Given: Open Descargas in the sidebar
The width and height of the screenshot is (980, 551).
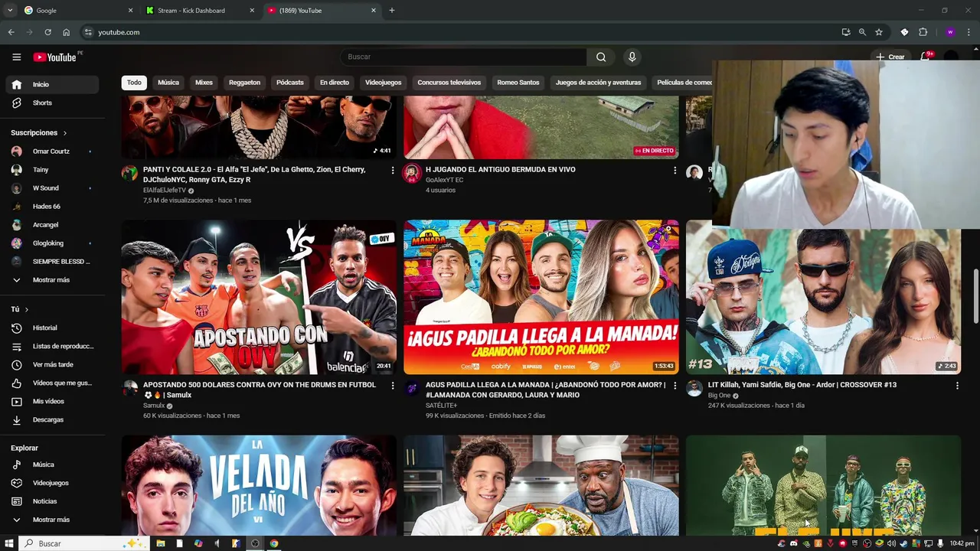Looking at the screenshot, I should pos(51,419).
